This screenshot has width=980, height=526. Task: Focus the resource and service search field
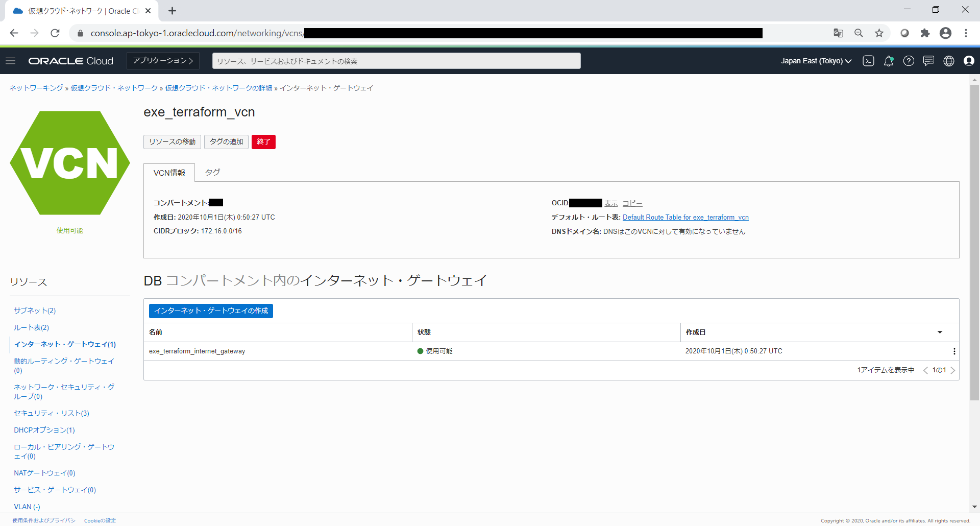coord(396,61)
